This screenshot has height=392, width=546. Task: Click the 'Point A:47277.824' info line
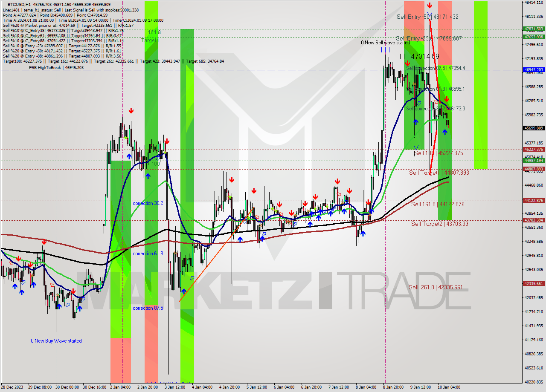pos(55,15)
